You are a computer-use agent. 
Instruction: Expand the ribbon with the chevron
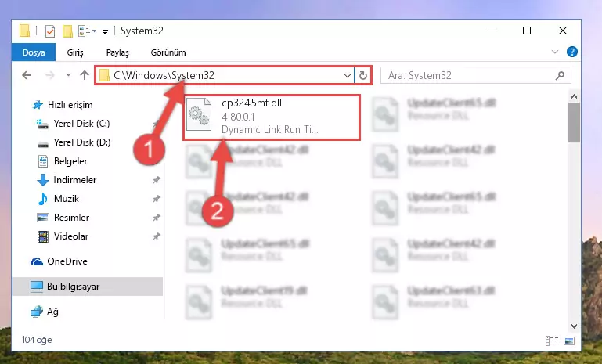(x=555, y=52)
